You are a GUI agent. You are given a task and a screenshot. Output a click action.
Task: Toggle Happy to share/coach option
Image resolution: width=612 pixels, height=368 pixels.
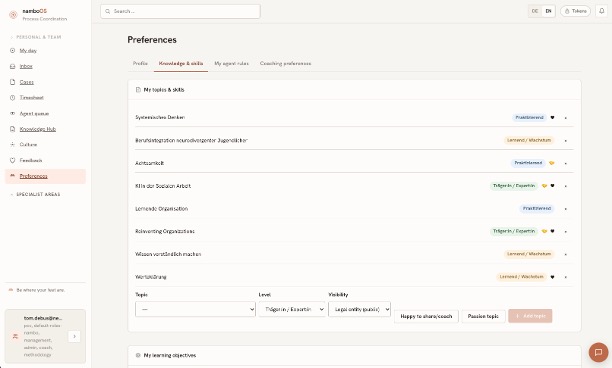[x=426, y=316]
